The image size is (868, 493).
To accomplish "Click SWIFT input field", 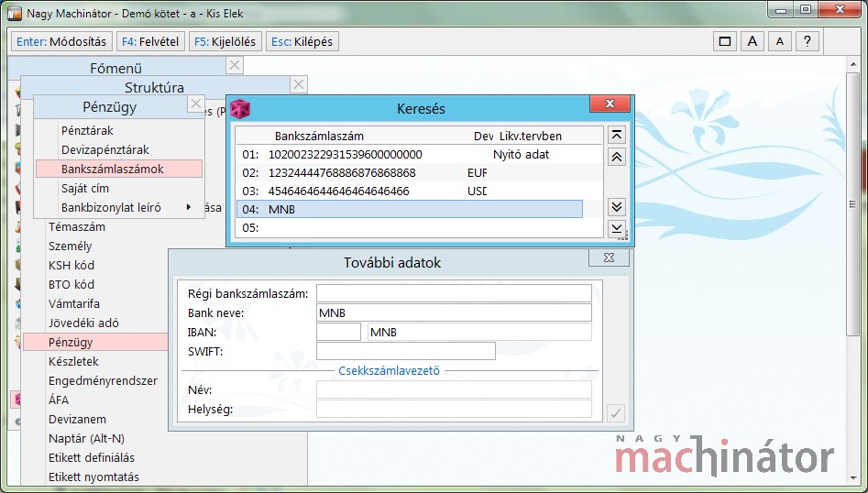I will 406,351.
